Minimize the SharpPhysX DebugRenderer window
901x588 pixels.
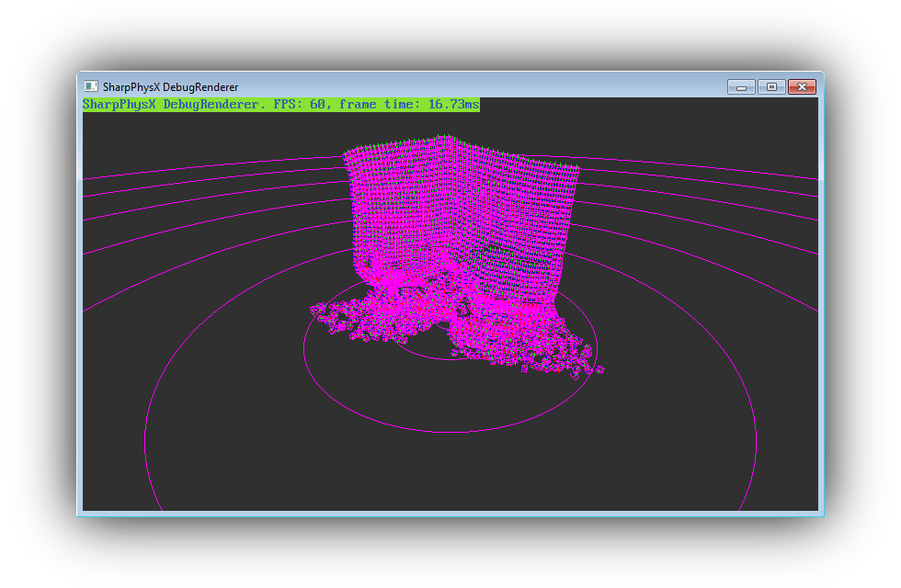click(741, 86)
